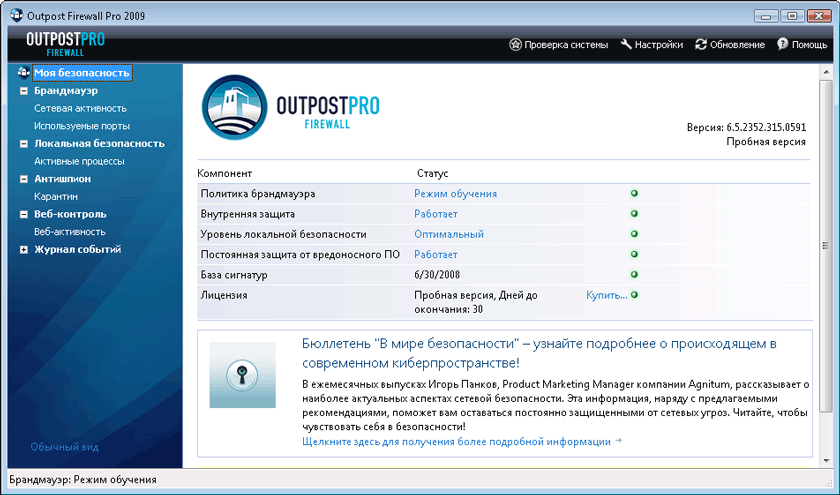The width and height of the screenshot is (840, 495).
Task: Click the Купить... license link
Action: click(606, 295)
